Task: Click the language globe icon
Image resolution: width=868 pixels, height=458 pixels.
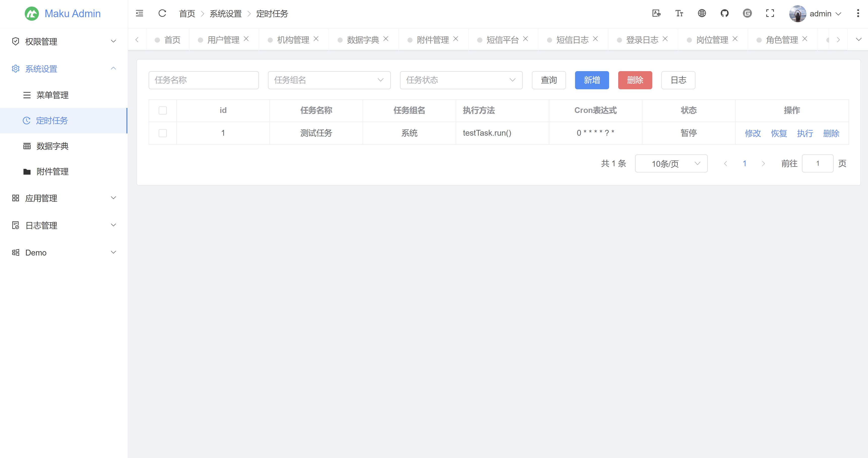Action: (702, 13)
